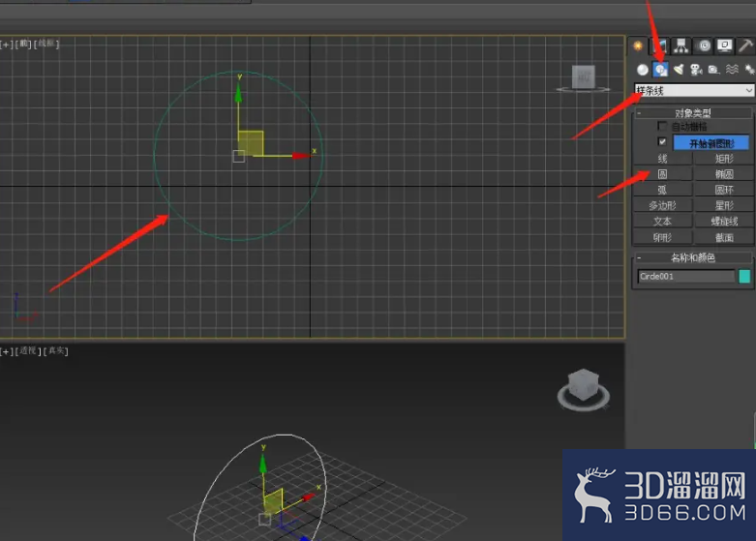Click the yellow XY plane gizmo handle in front viewport

click(251, 143)
